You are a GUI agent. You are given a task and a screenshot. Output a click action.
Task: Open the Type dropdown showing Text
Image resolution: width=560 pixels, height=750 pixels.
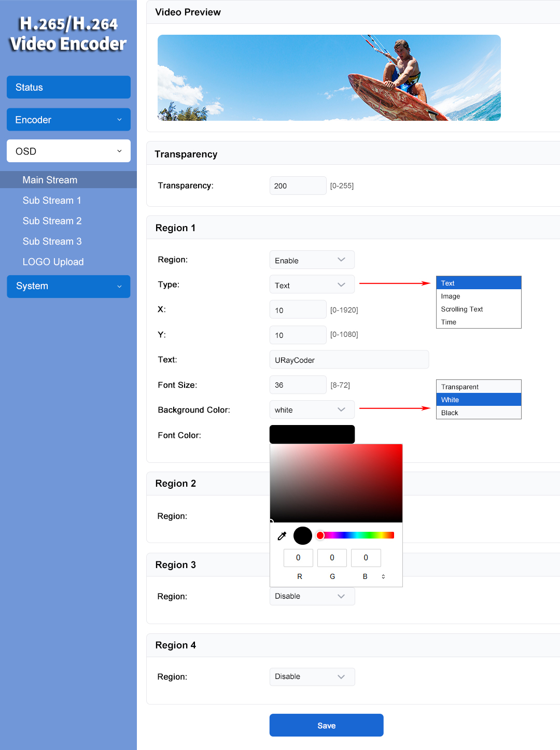click(x=312, y=285)
